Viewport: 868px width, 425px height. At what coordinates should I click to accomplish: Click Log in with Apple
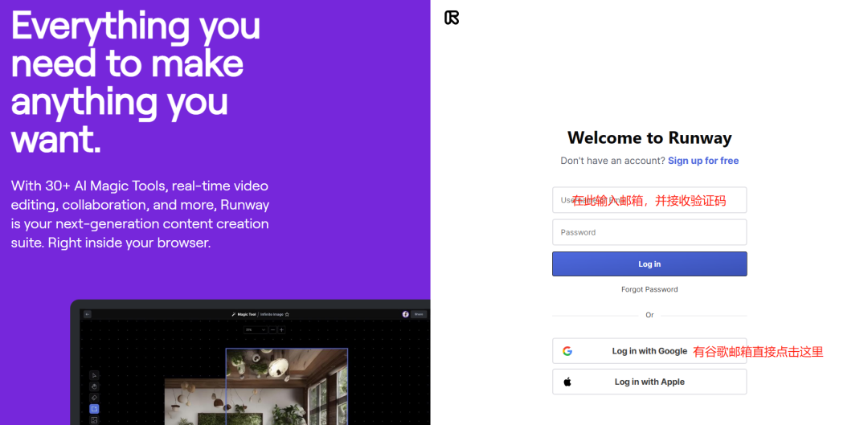click(x=649, y=382)
